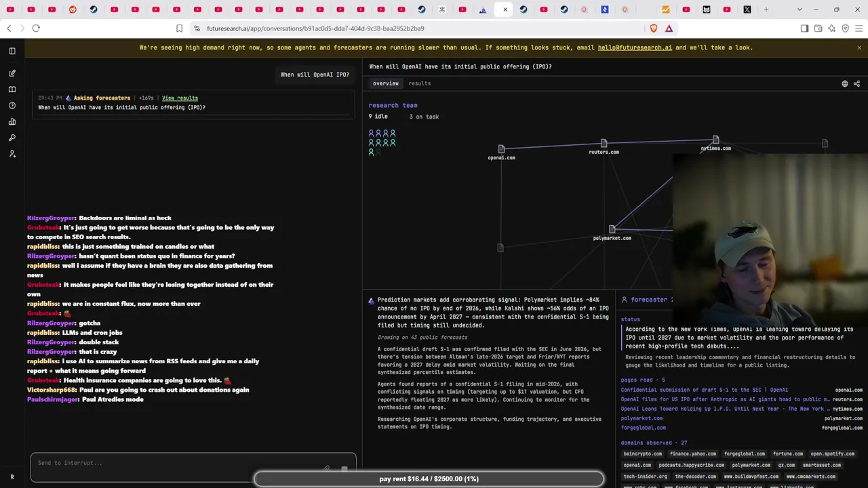Image resolution: width=868 pixels, height=488 pixels.
Task: Click the browser address bar URL
Action: [x=315, y=28]
